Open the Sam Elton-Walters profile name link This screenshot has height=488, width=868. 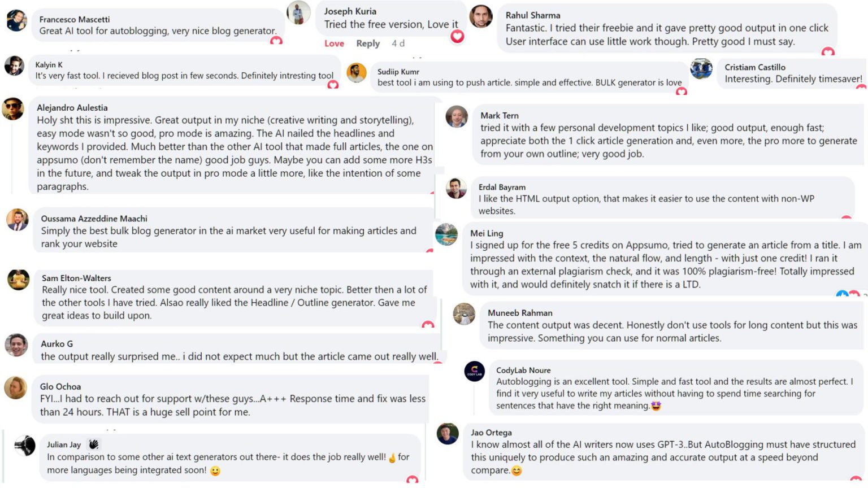click(76, 278)
